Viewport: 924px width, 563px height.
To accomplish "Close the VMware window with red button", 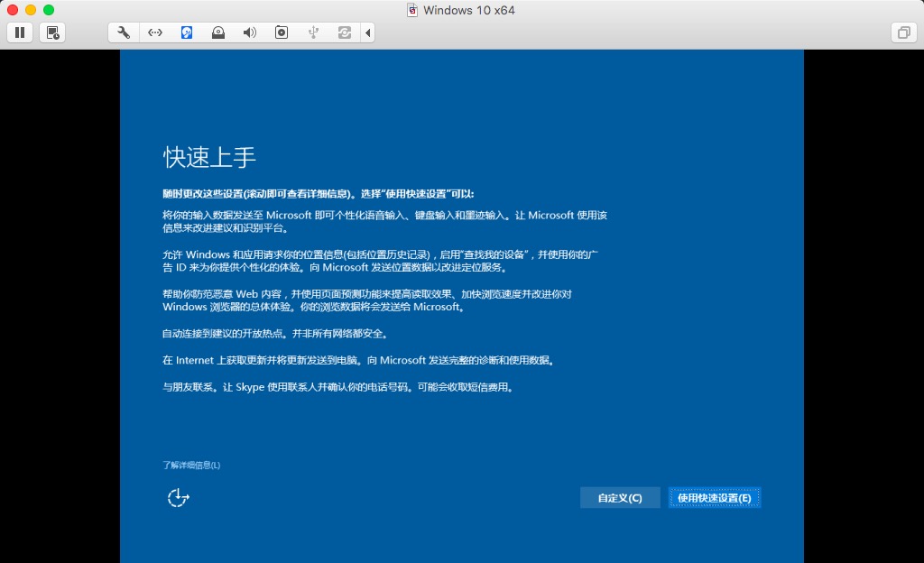I will click(13, 10).
